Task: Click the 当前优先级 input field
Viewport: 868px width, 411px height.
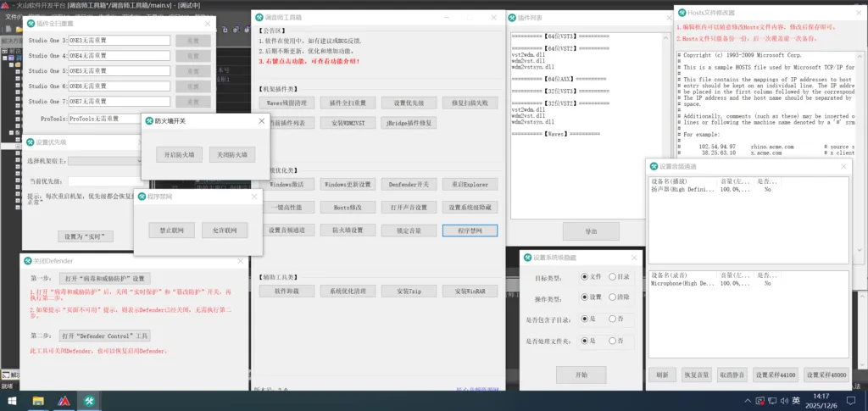Action: pos(105,181)
